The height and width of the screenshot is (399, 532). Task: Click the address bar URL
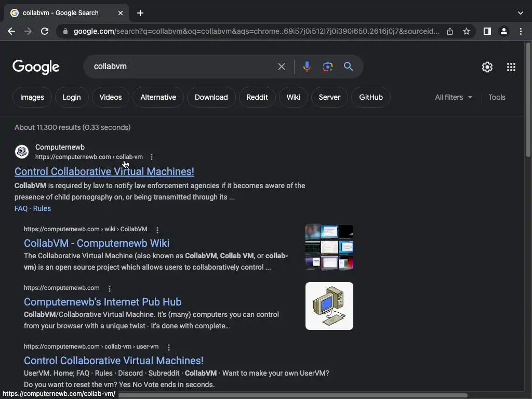(x=256, y=31)
